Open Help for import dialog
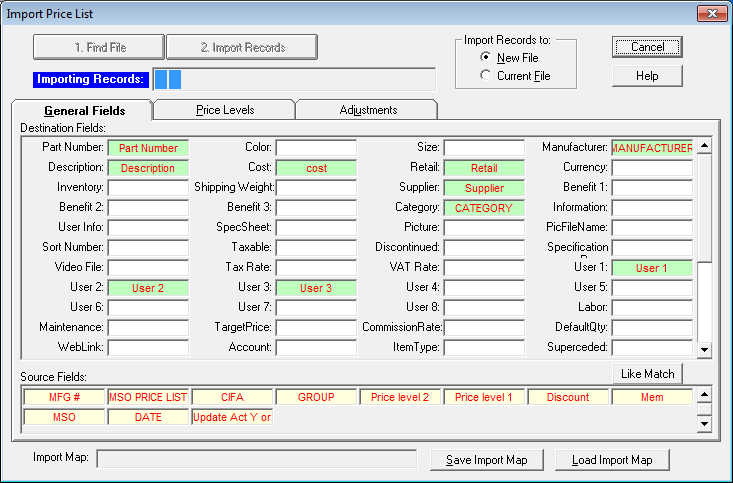 pos(647,76)
